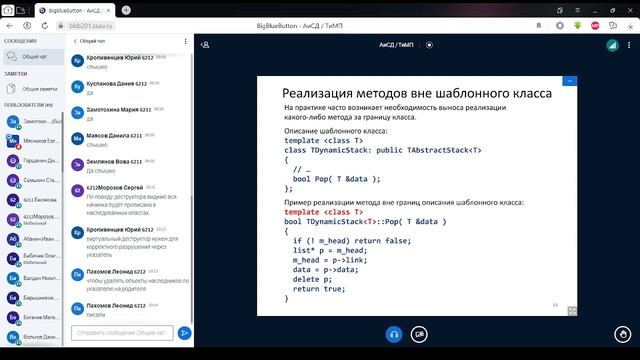Open the recording indicator next to АиСД / ТиМП
This screenshot has height=360, width=640.
coord(429,45)
